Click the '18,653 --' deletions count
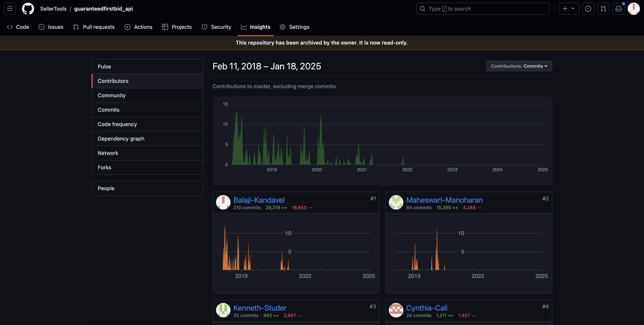The width and height of the screenshot is (644, 325). [x=302, y=208]
